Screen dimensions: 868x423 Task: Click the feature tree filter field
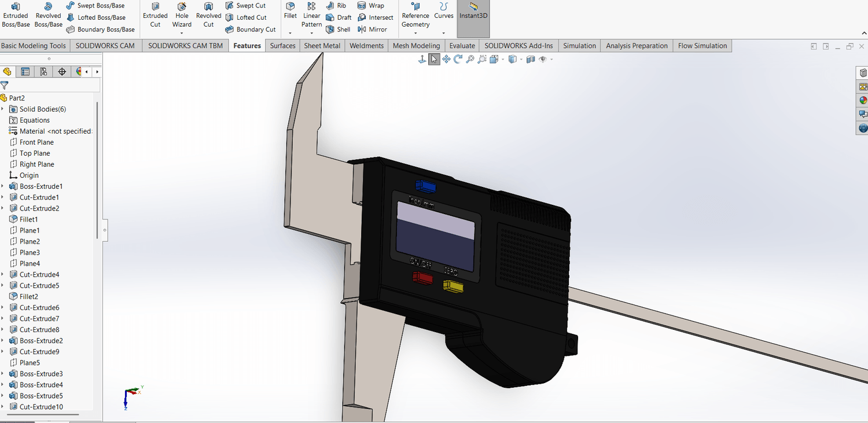(x=52, y=86)
